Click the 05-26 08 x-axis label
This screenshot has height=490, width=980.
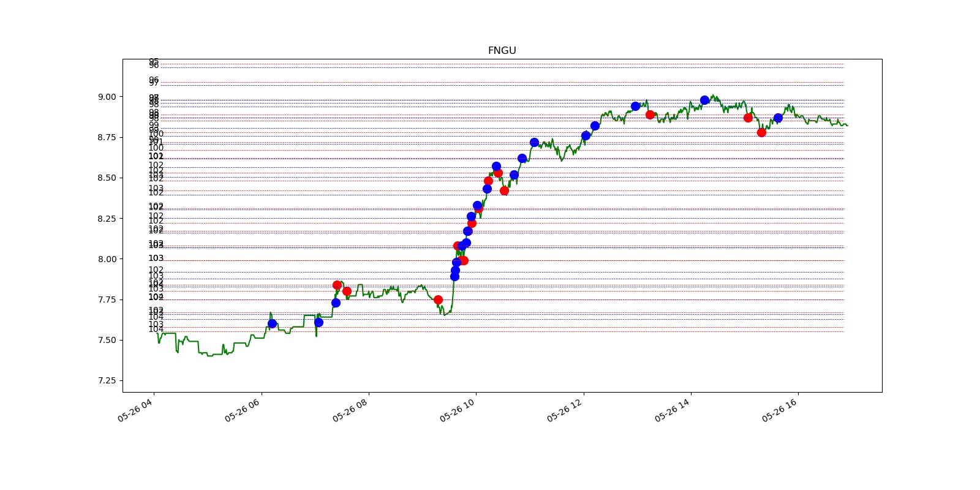coord(351,410)
